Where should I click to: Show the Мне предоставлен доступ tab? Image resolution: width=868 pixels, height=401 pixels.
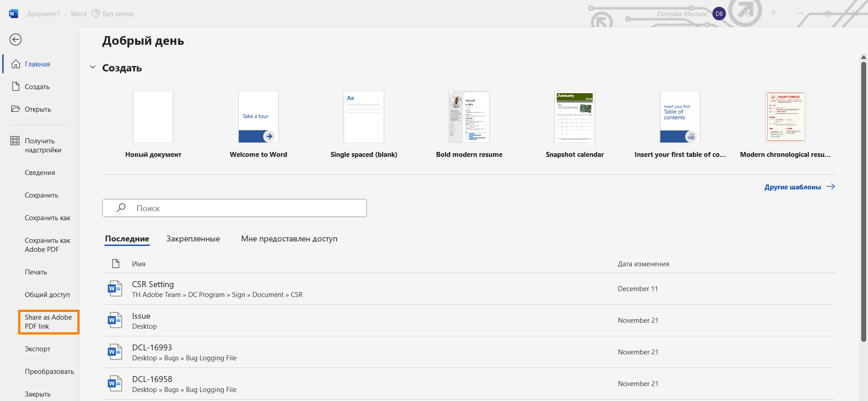click(x=289, y=239)
